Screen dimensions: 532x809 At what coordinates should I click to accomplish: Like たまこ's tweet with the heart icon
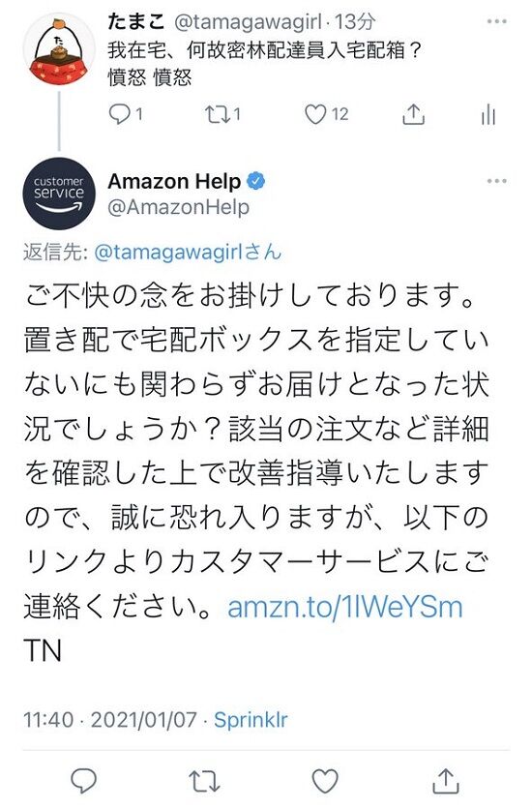click(x=315, y=114)
